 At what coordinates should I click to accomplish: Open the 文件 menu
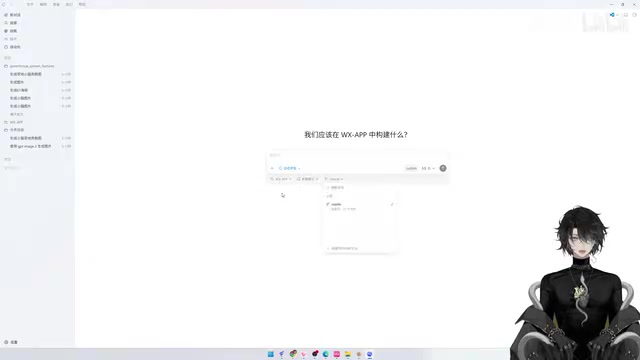[30, 4]
